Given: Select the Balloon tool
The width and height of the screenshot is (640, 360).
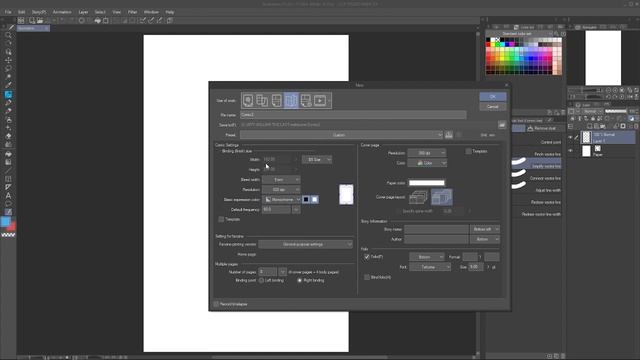Looking at the screenshot, I should (8, 204).
